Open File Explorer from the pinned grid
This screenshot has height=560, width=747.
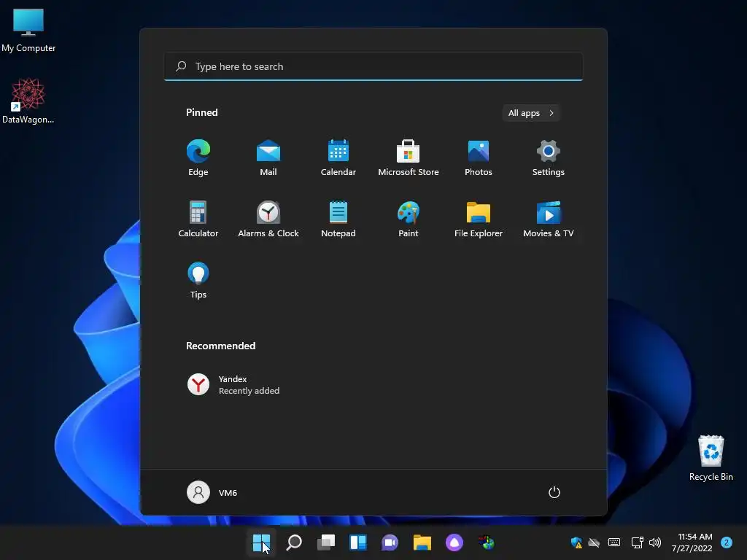tap(479, 219)
